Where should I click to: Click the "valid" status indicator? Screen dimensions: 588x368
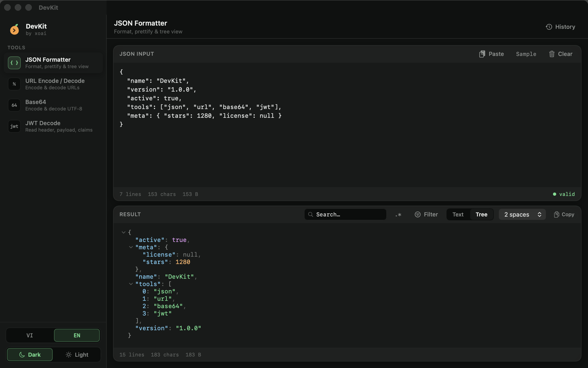click(x=564, y=194)
